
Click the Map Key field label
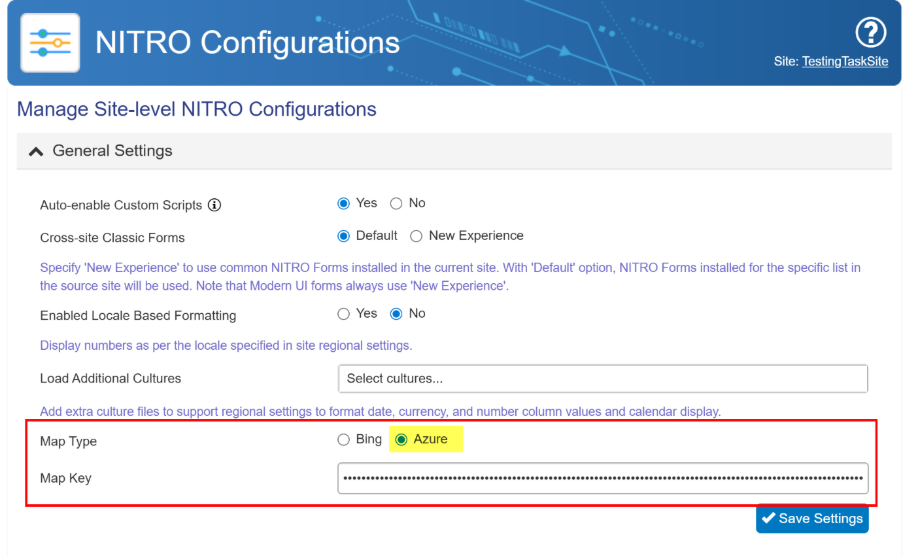pos(66,478)
